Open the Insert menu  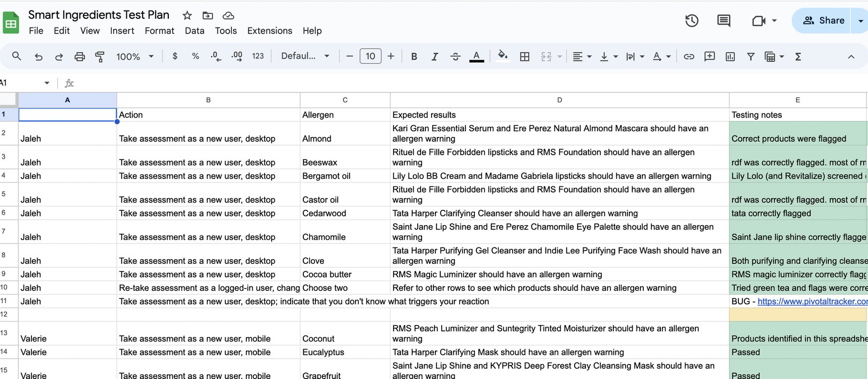pyautogui.click(x=122, y=31)
